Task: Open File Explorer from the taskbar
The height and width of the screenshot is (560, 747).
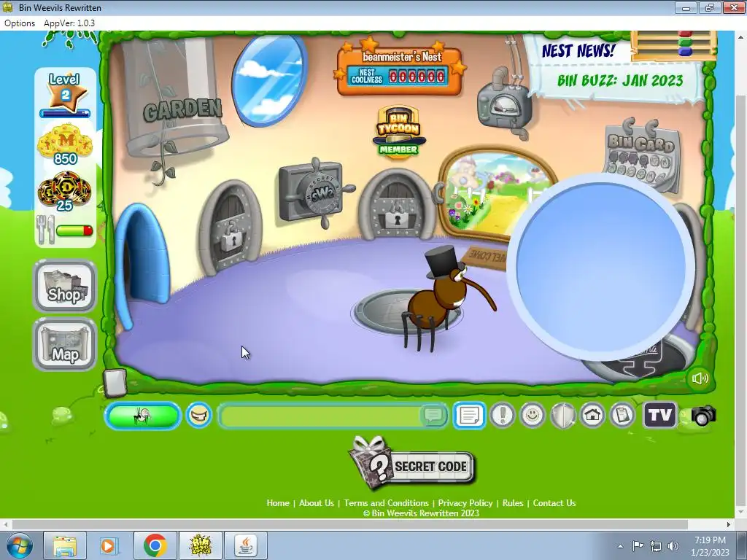Action: 65,545
